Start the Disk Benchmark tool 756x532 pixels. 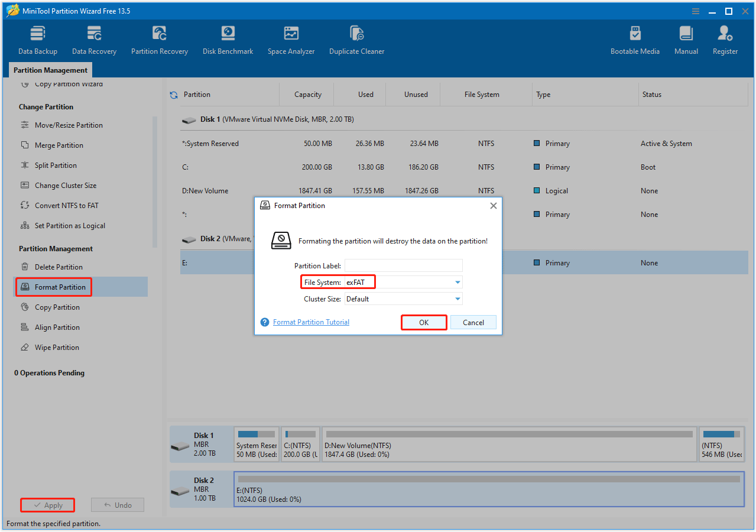click(228, 39)
